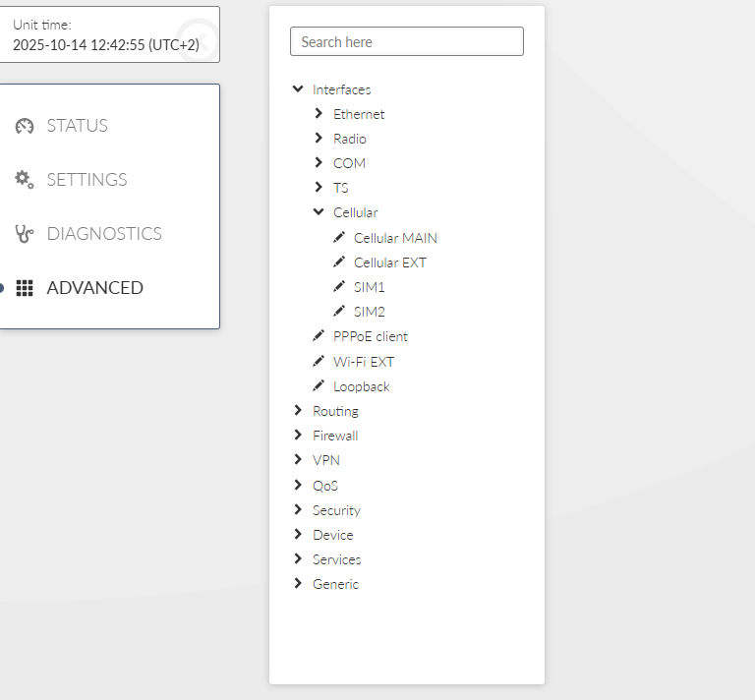
Task: Open the ADVANCED menu item
Action: pos(94,288)
